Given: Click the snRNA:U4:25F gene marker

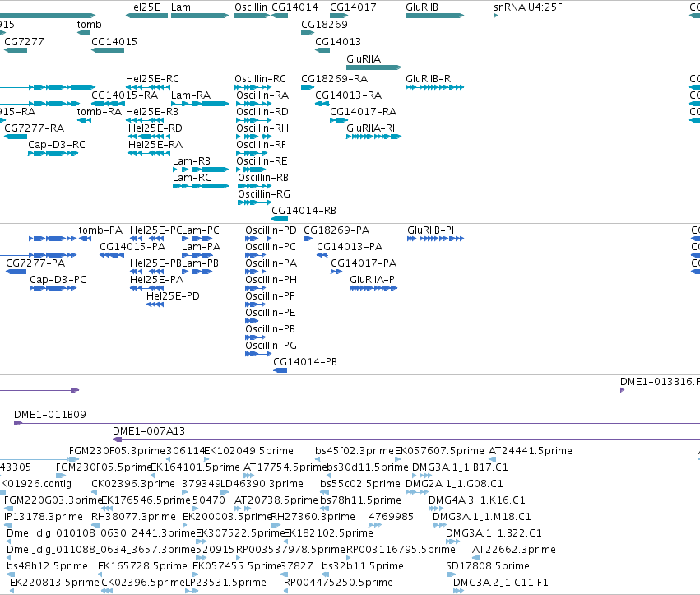Looking at the screenshot, I should (495, 16).
